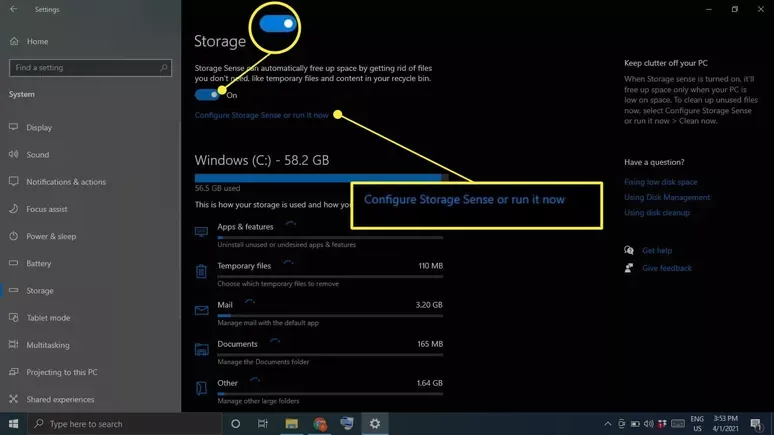Click the Find a setting search box
774x435 pixels.
pyautogui.click(x=90, y=68)
